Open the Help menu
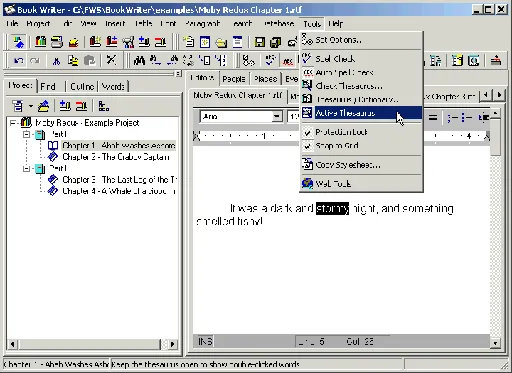 (335, 24)
